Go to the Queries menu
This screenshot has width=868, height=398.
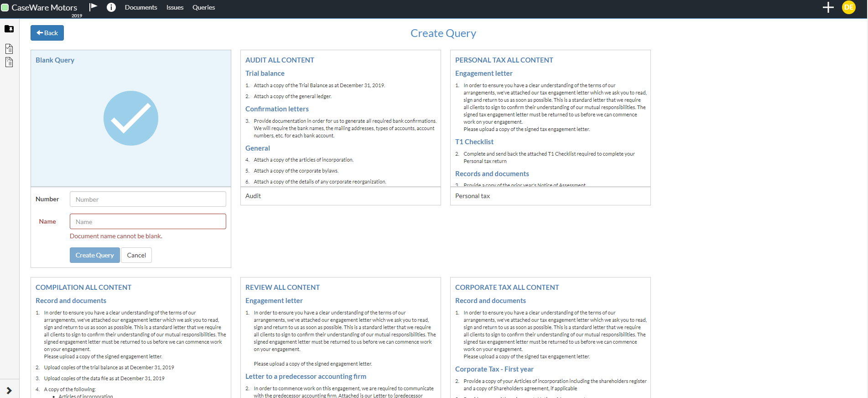[x=203, y=7]
